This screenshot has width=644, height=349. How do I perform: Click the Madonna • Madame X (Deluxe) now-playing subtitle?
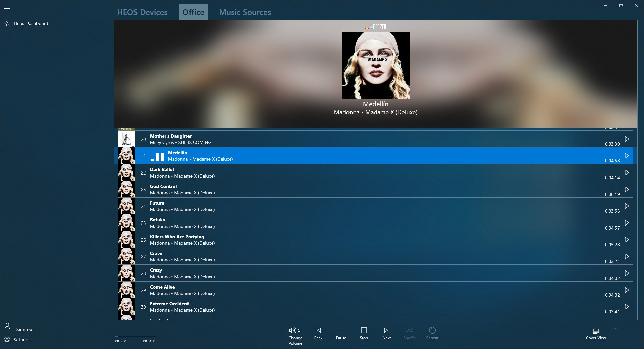(376, 112)
